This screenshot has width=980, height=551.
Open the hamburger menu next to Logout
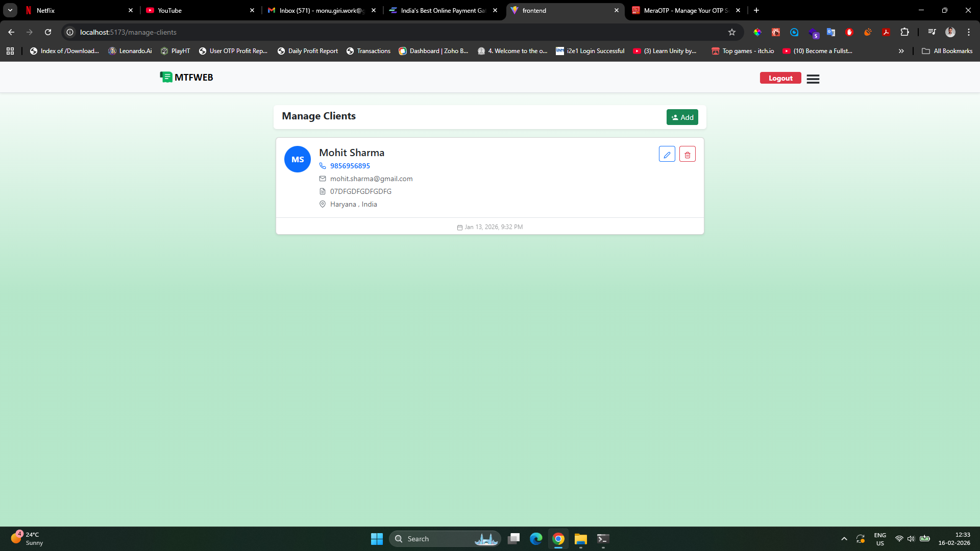point(813,79)
